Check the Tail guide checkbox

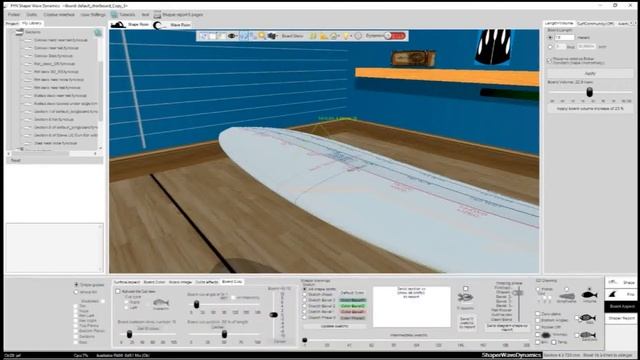point(76,306)
